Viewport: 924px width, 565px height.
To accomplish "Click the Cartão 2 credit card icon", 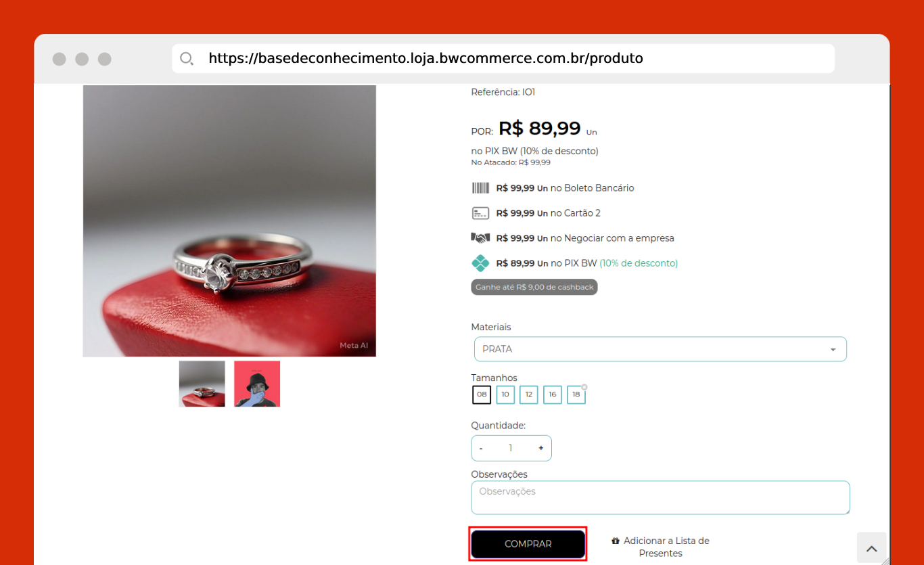I will click(480, 213).
